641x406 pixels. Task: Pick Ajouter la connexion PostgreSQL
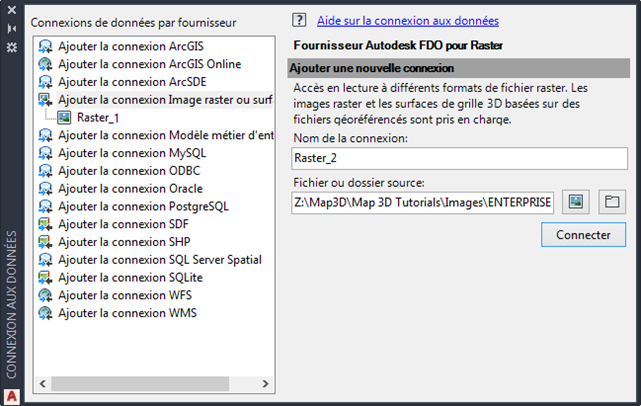pyautogui.click(x=129, y=206)
